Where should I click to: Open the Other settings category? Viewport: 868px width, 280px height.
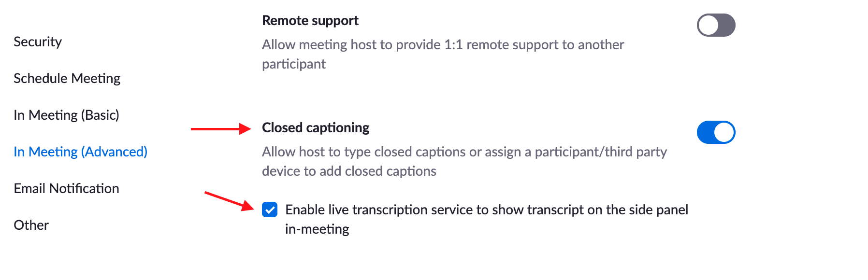coord(31,224)
